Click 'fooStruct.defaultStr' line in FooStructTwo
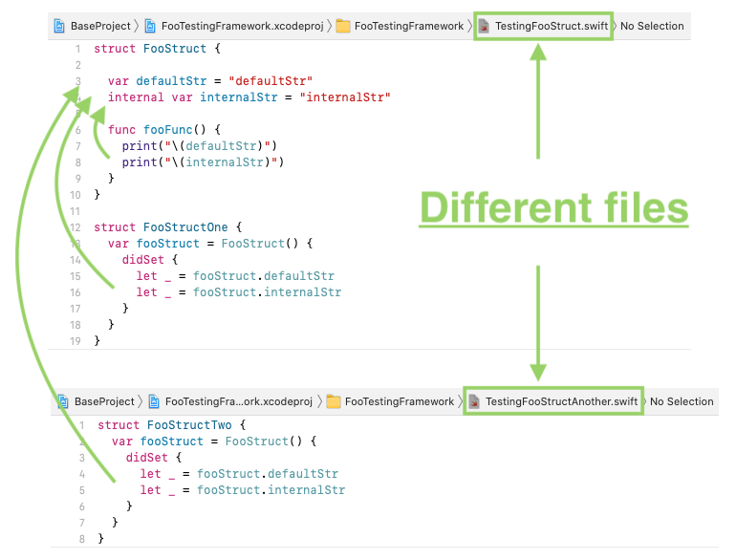This screenshot has width=737, height=560. 239,474
